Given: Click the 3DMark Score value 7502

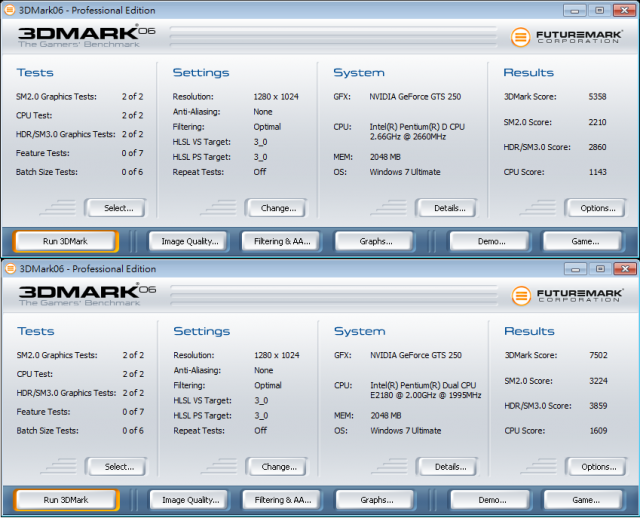Looking at the screenshot, I should pos(598,355).
